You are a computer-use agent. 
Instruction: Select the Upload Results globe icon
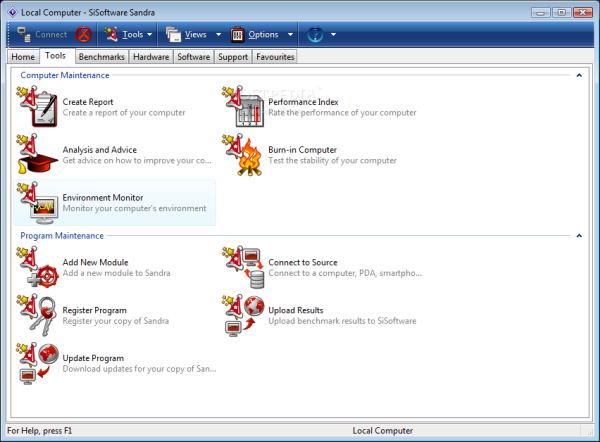point(243,315)
